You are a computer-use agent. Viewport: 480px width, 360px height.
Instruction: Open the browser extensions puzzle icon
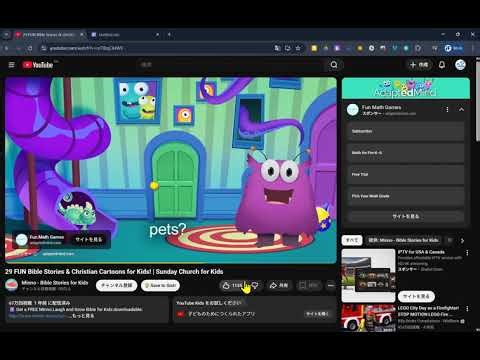pyautogui.click(x=418, y=48)
